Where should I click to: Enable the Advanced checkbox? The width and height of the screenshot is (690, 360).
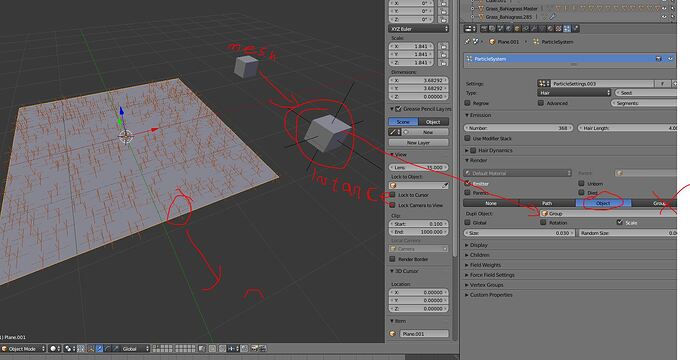[541, 103]
